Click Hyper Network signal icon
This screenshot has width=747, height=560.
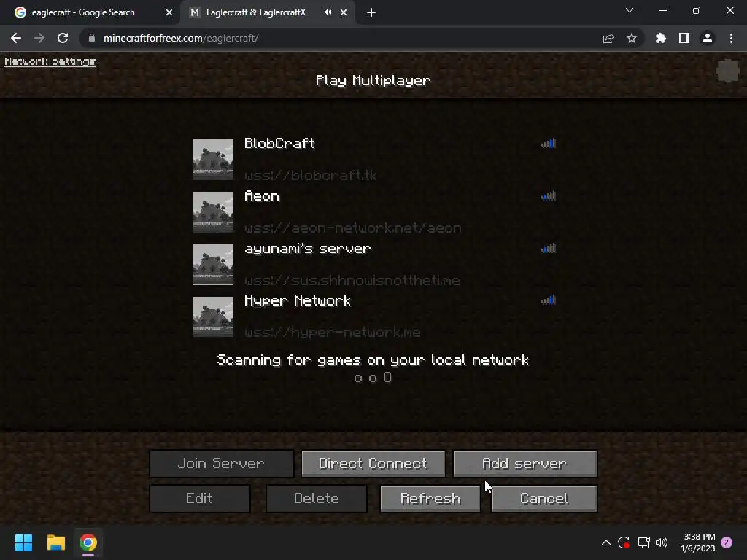click(549, 300)
